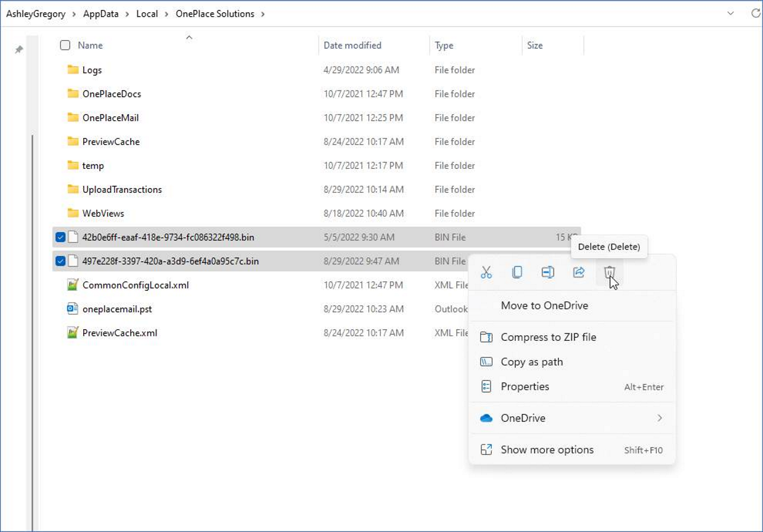Uncheck the 42b0e6ff bin file checkbox
Image resolution: width=763 pixels, height=532 pixels.
(x=60, y=237)
